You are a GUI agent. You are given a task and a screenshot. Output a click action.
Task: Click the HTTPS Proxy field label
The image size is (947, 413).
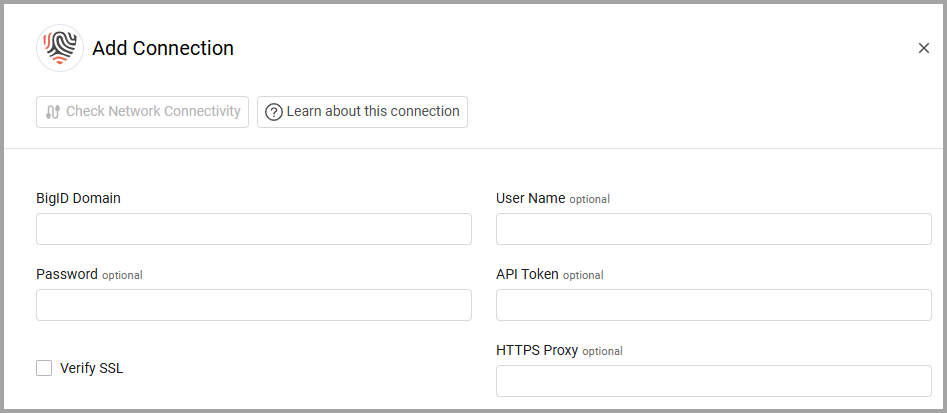(x=538, y=350)
